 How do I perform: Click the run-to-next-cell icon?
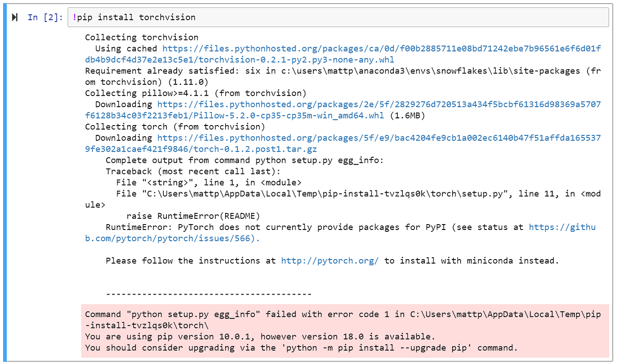(x=15, y=17)
